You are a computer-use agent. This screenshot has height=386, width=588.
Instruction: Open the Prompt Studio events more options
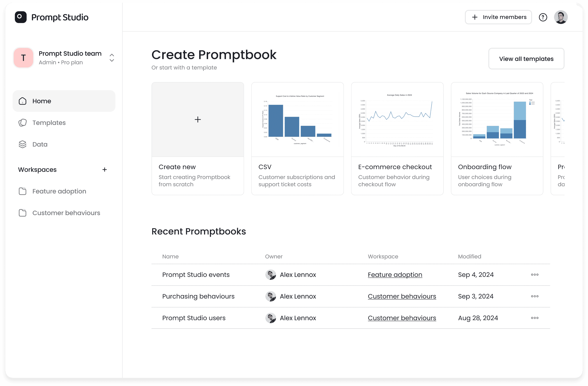[x=535, y=275]
